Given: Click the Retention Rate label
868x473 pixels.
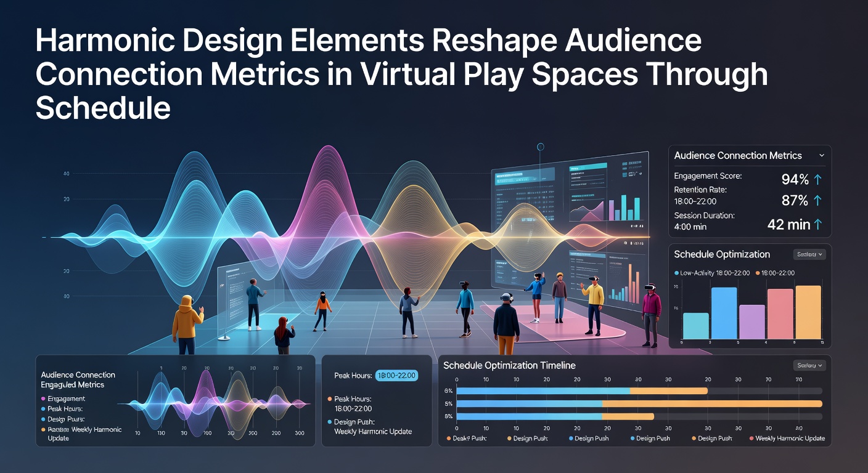Looking at the screenshot, I should 700,190.
